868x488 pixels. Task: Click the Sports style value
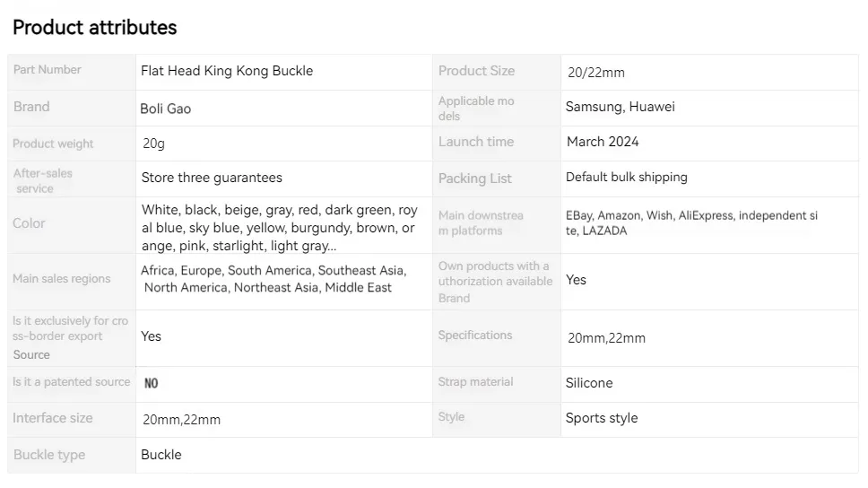(x=602, y=418)
